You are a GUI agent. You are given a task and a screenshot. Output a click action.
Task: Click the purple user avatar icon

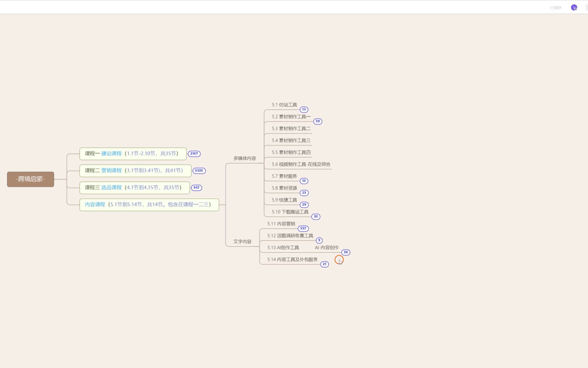[x=574, y=8]
